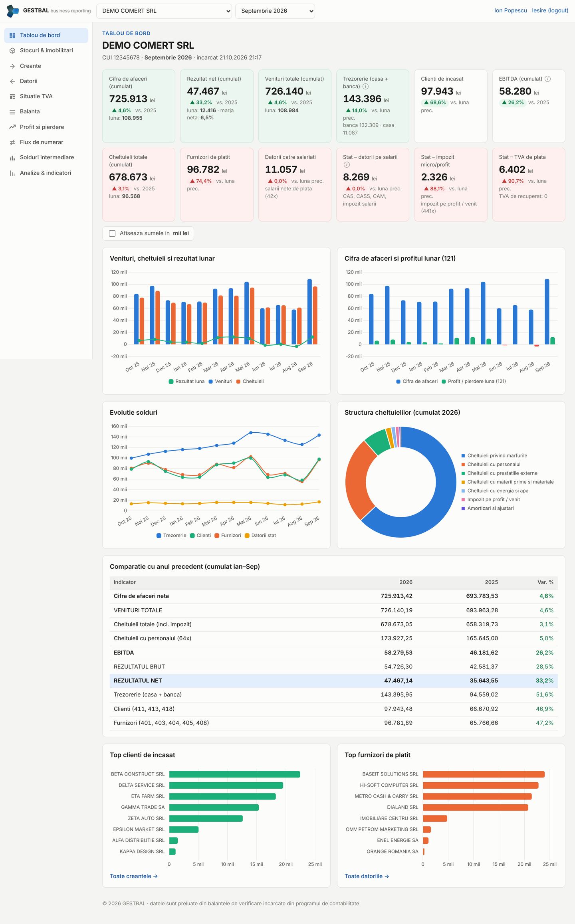Click the Balanta lines icon in sidebar
575x924 pixels.
point(12,112)
